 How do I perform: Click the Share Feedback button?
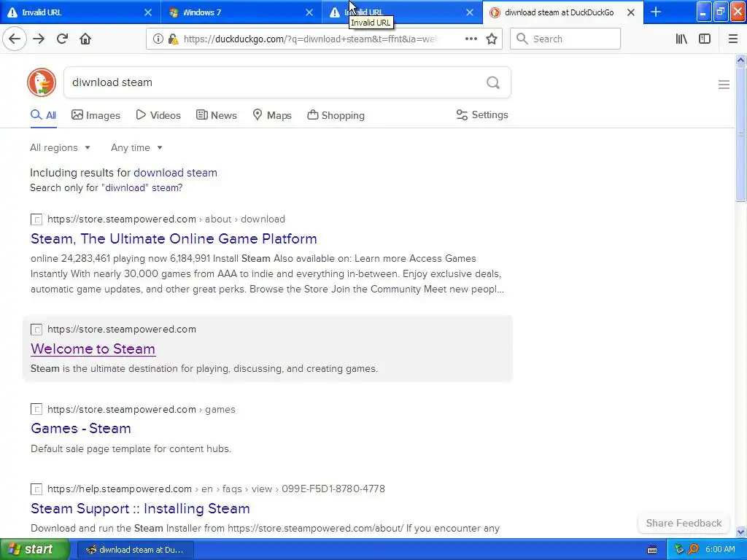(684, 523)
